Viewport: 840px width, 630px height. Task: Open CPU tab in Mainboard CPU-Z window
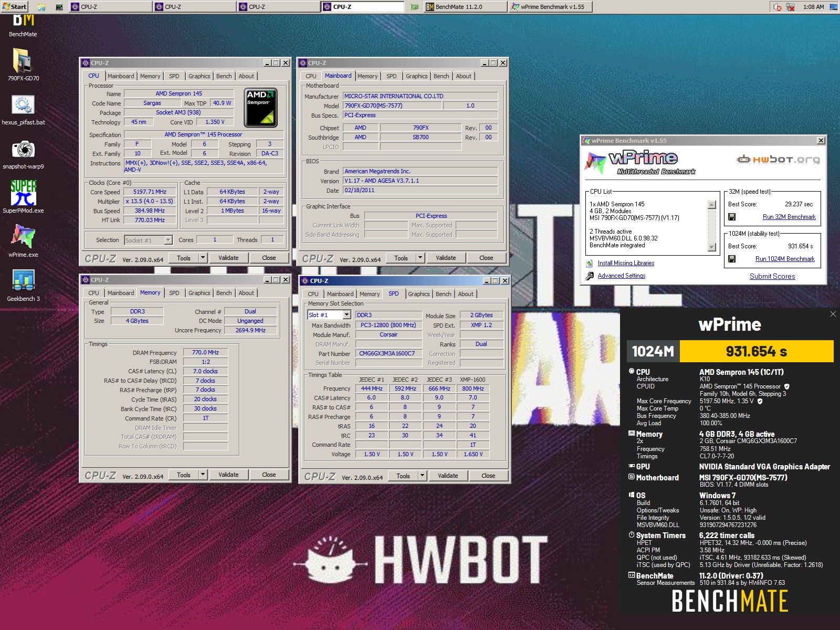pyautogui.click(x=311, y=76)
